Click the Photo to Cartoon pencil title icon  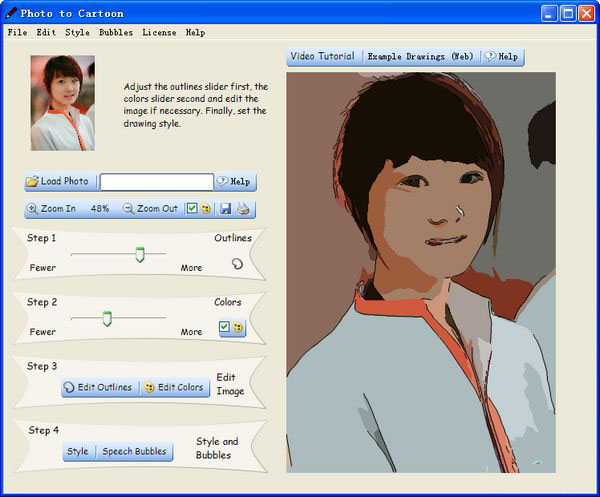click(11, 13)
